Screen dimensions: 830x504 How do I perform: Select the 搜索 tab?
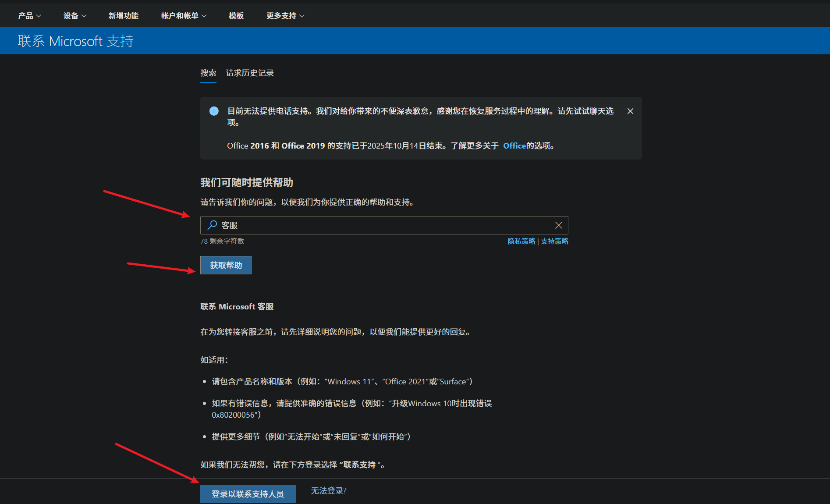208,73
